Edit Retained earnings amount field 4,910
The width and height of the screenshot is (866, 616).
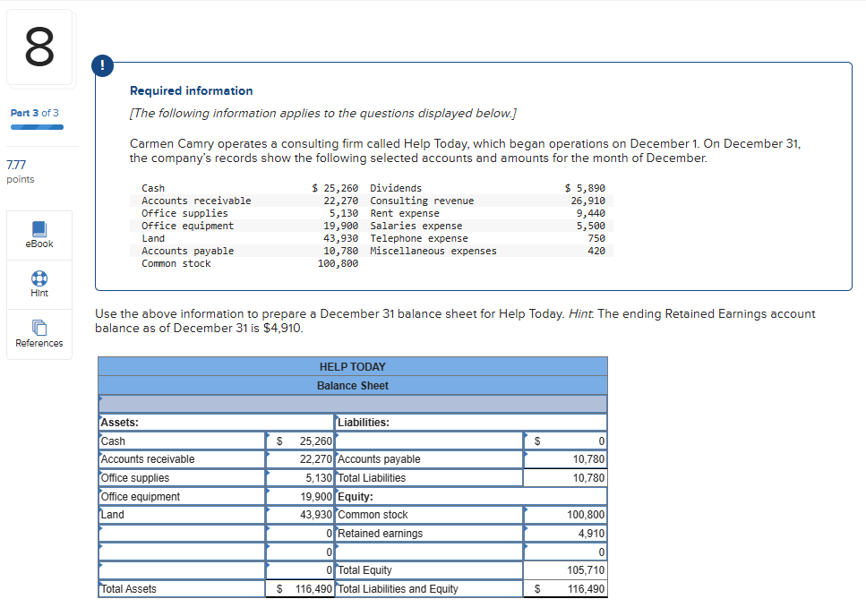click(x=565, y=534)
